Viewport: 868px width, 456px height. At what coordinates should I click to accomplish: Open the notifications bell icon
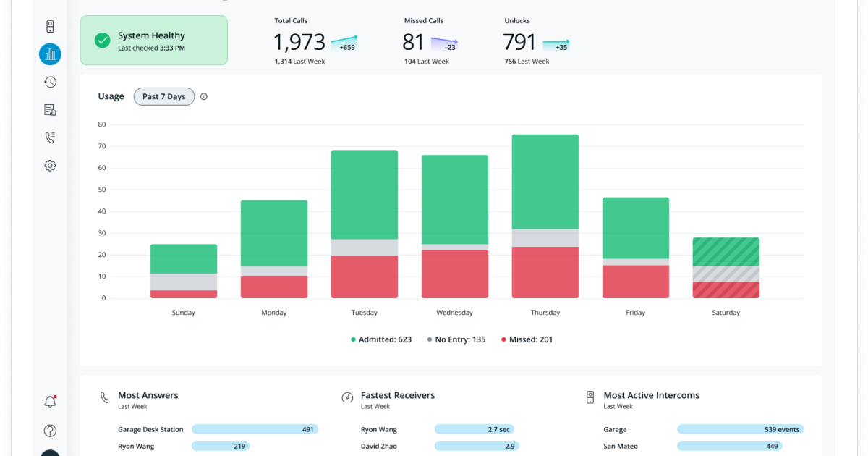(x=50, y=402)
